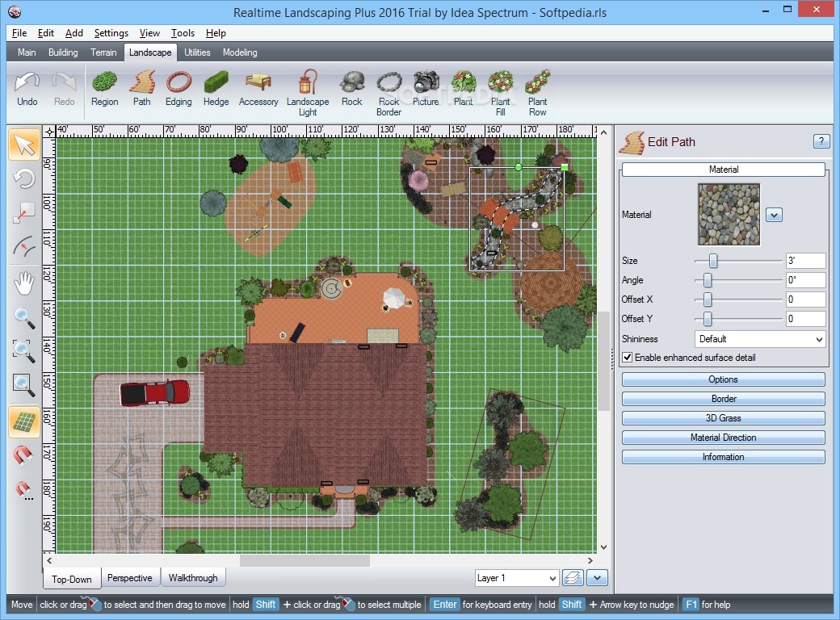Click the Zoom magnifier tool
The height and width of the screenshot is (620, 840).
click(x=24, y=318)
